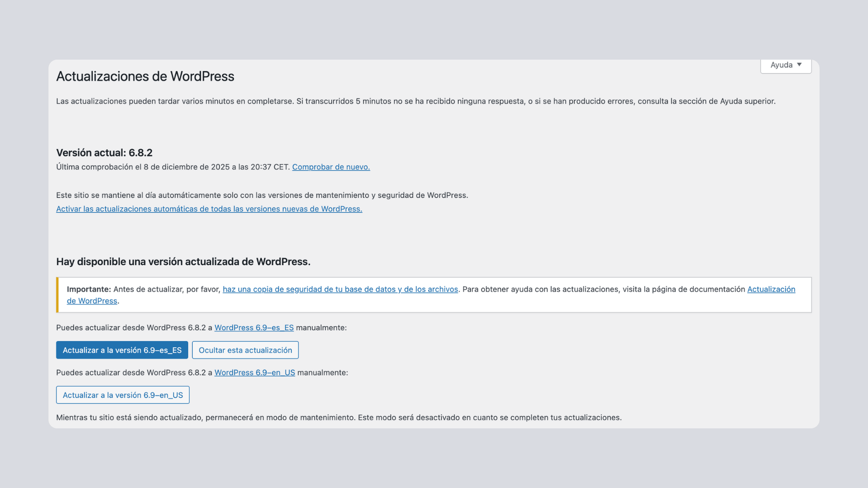
Task: Open the WordPress 6.9–es_ES release link
Action: (x=254, y=328)
